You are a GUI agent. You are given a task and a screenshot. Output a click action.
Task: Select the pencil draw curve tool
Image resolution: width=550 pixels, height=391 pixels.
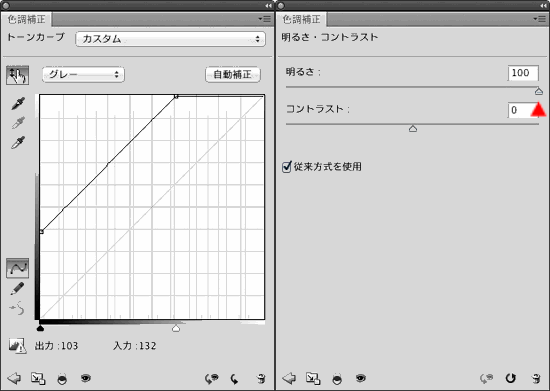pos(17,289)
